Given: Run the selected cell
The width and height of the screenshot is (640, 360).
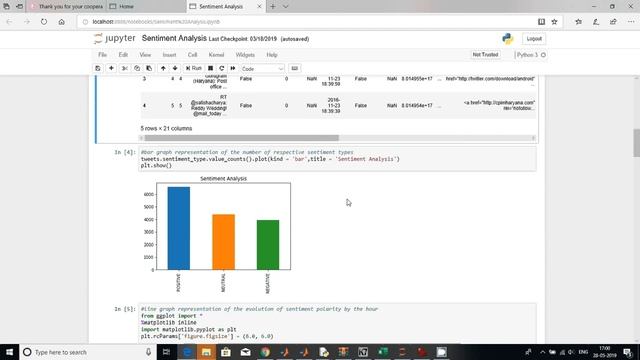Looking at the screenshot, I should tap(193, 69).
